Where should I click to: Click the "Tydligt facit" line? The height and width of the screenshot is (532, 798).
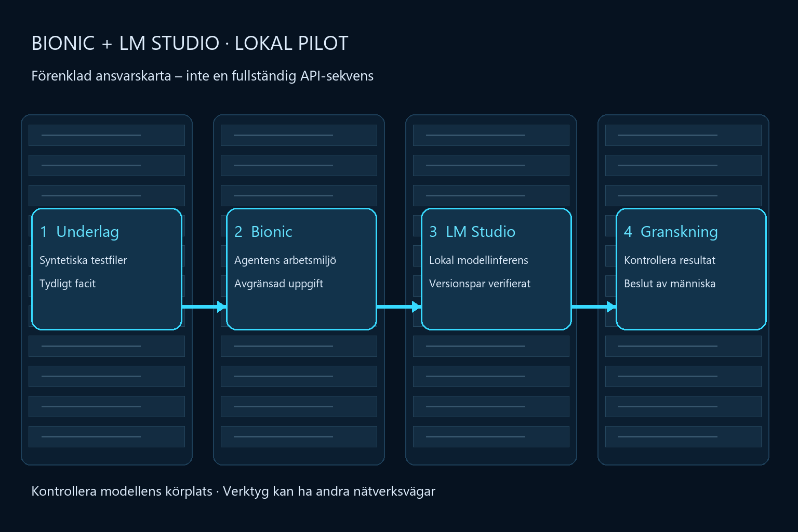(68, 284)
